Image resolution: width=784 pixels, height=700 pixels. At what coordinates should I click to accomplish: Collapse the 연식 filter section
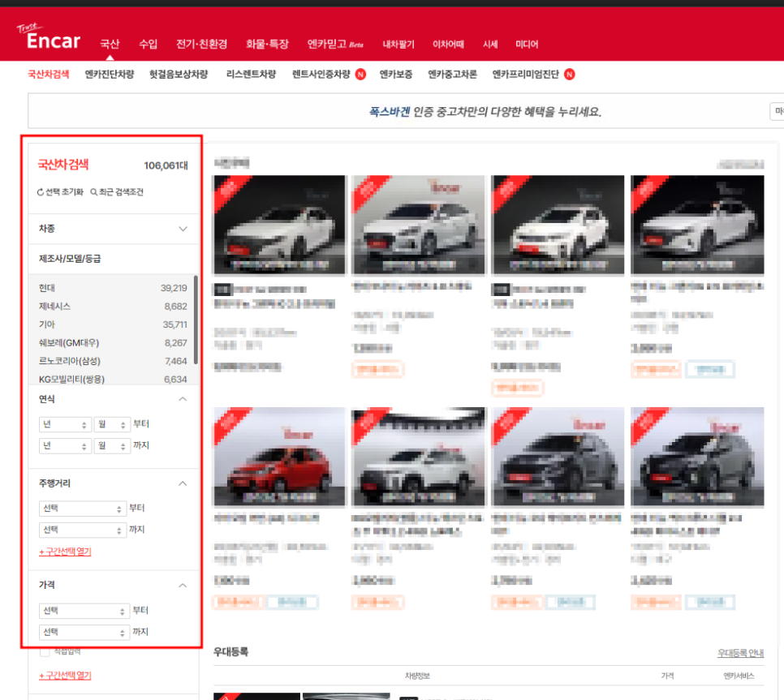point(183,399)
